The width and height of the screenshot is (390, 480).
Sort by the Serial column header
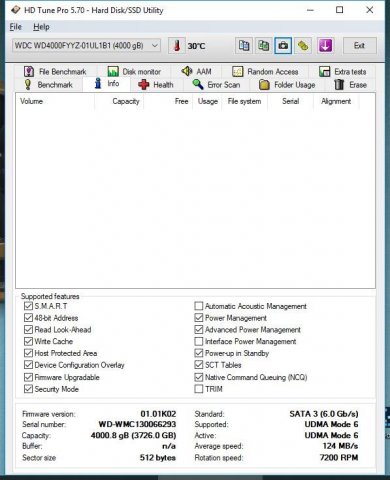pos(290,101)
